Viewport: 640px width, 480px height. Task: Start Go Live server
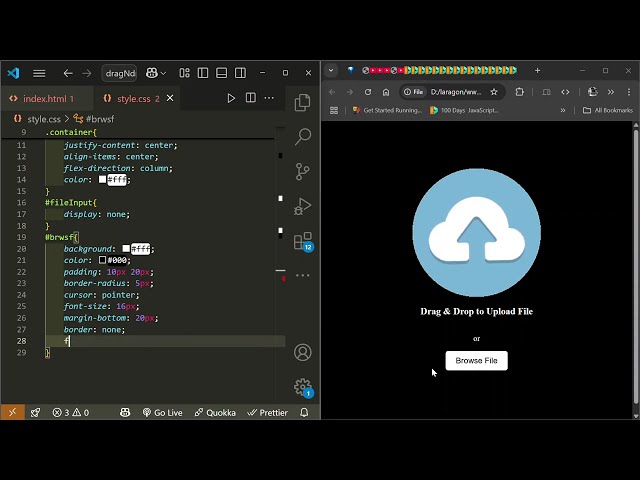[x=162, y=413]
